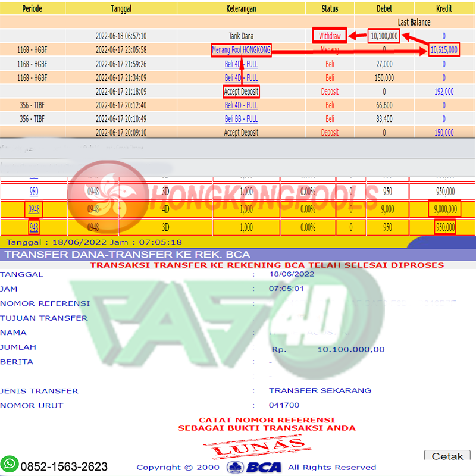Click the 356 - TIBF periode at 20:12:40
The width and height of the screenshot is (476, 476).
coord(32,105)
